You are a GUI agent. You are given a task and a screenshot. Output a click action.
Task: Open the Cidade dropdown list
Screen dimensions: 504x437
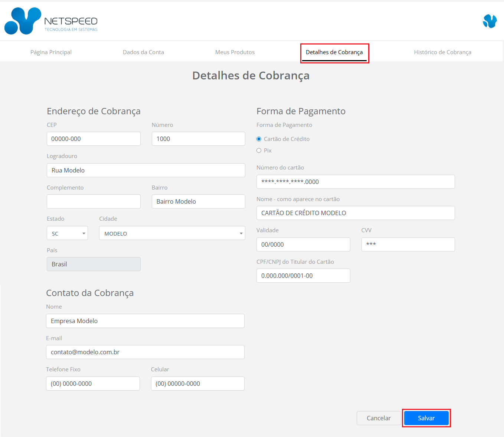[x=172, y=233]
